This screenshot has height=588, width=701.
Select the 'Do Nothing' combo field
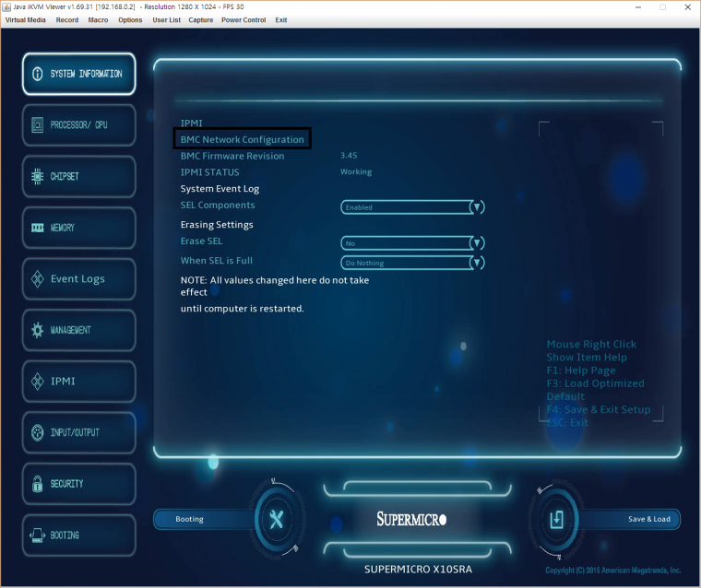point(412,263)
